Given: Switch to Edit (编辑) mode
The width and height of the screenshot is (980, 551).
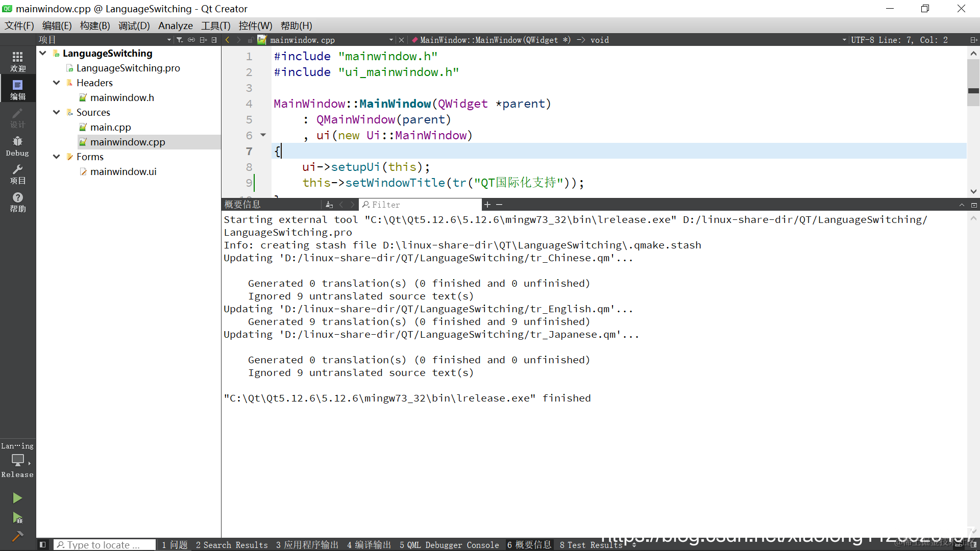Looking at the screenshot, I should point(18,89).
